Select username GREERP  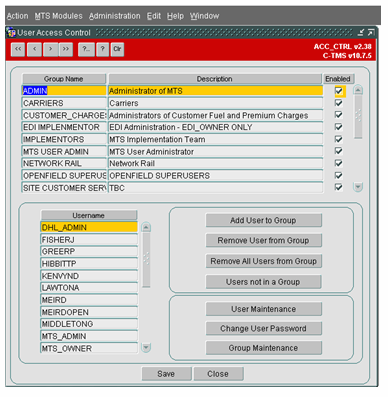[x=89, y=251]
